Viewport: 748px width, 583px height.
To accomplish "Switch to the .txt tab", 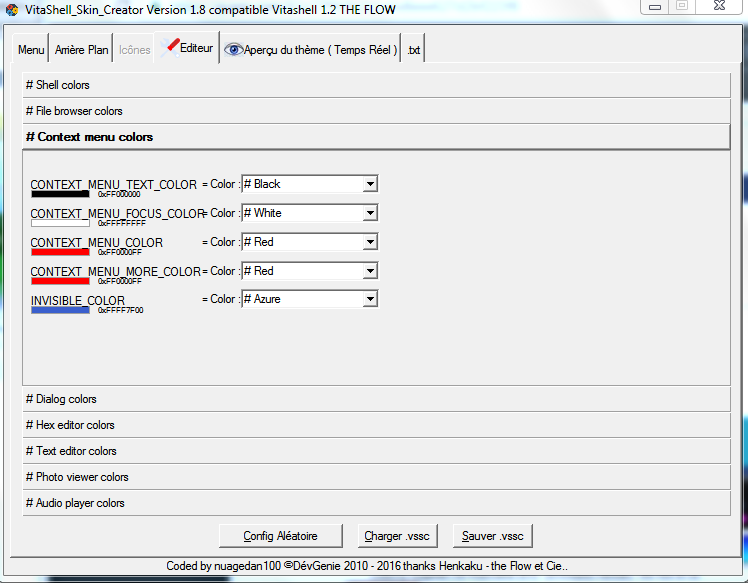I will pos(414,50).
